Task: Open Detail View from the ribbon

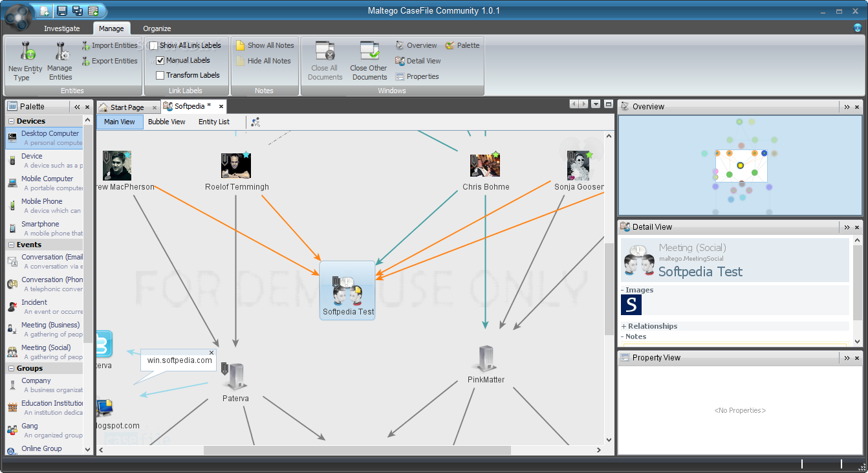Action: click(x=418, y=61)
